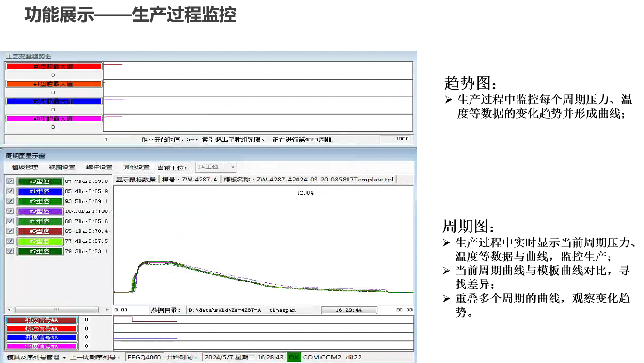
Task: Open the 模板管理 menu
Action: [25, 167]
